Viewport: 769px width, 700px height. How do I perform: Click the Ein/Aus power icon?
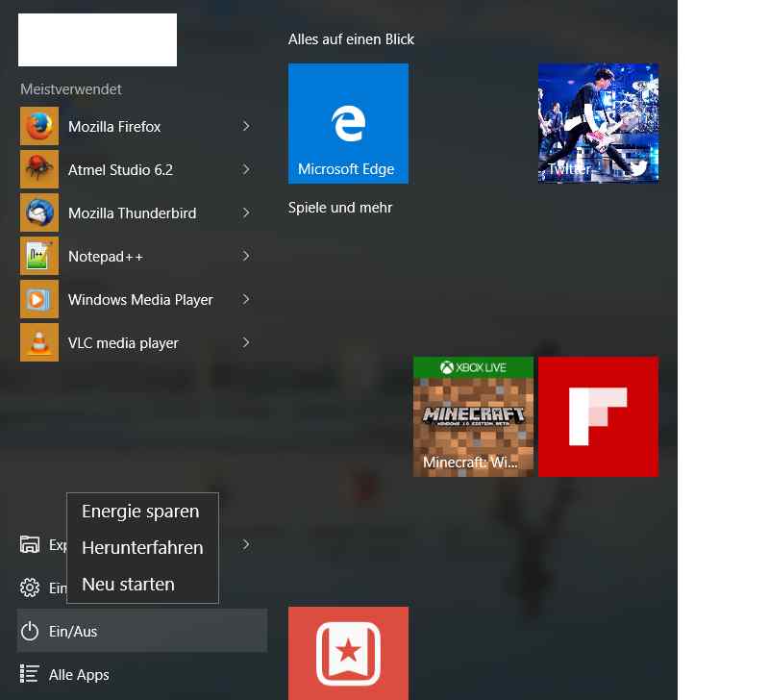point(30,631)
